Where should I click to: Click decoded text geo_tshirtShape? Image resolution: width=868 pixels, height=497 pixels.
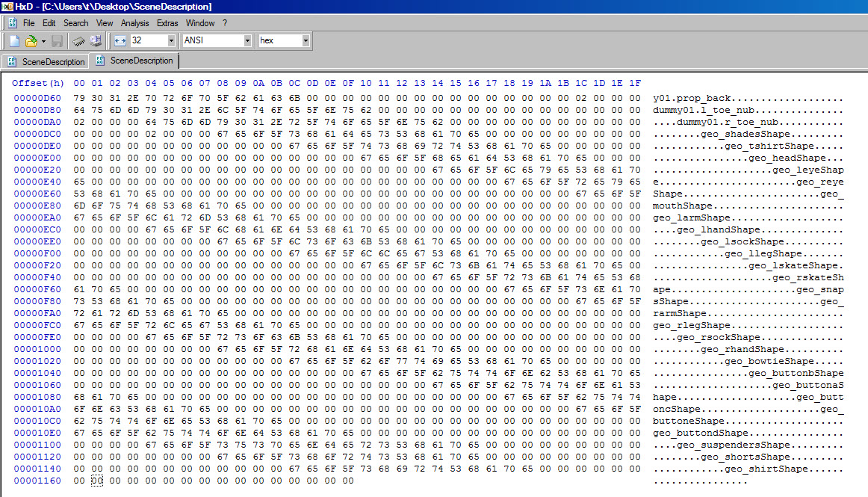click(x=769, y=146)
